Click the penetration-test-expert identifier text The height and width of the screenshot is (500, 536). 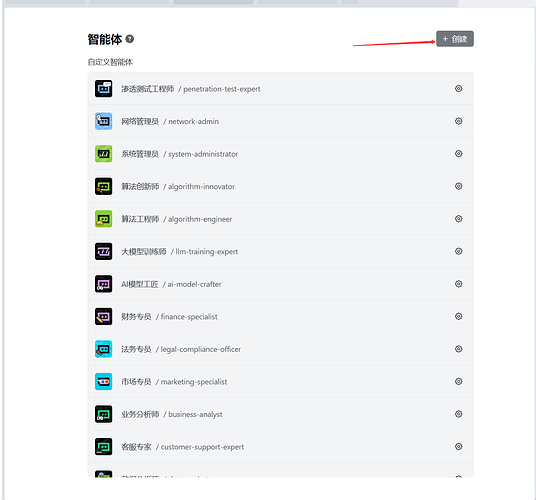coord(222,89)
